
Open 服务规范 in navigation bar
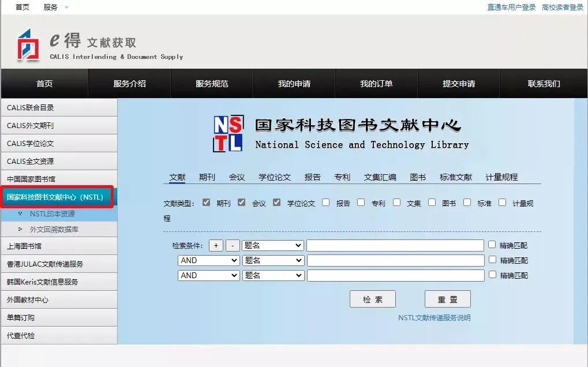[x=212, y=84]
